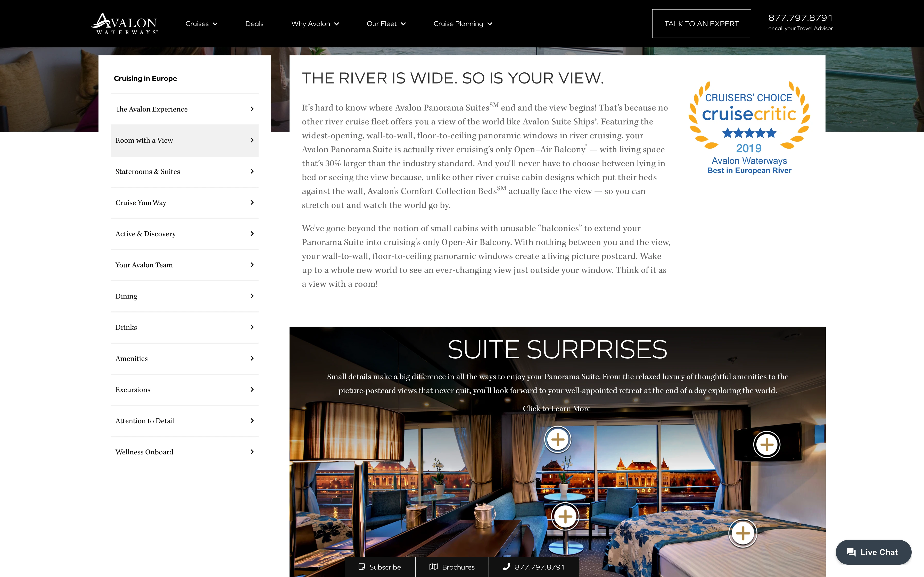Viewport: 924px width, 577px height.
Task: Expand the Our Fleet dropdown menu
Action: coord(386,23)
